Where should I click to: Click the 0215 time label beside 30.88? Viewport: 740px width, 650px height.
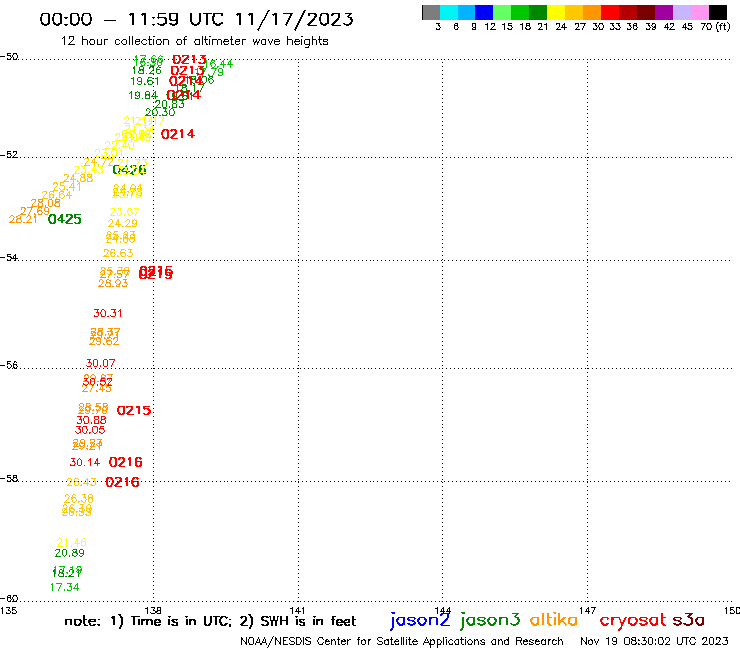point(134,411)
